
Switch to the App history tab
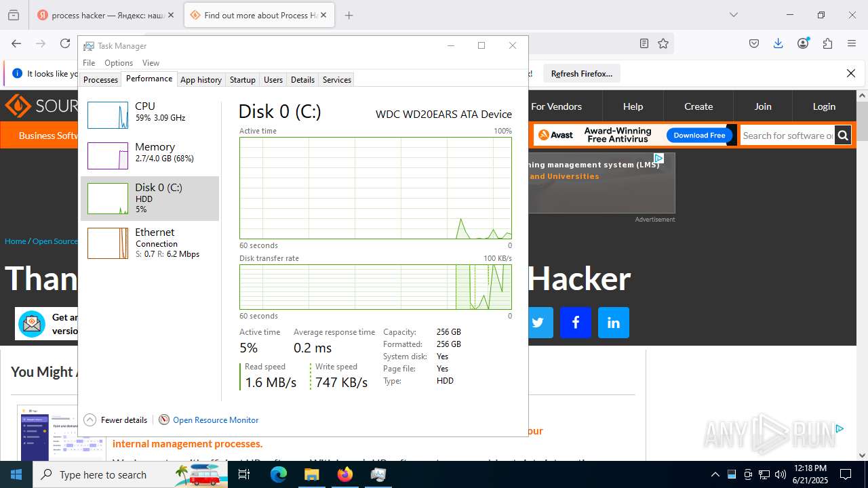point(201,80)
